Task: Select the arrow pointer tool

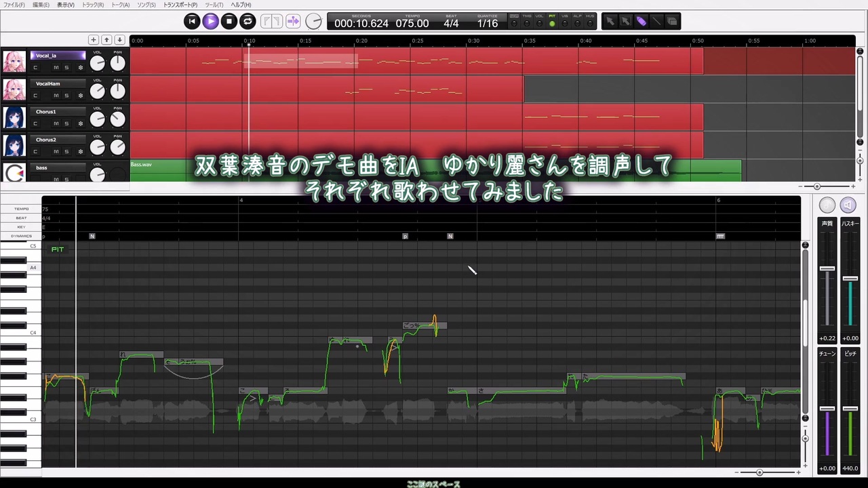Action: [610, 21]
